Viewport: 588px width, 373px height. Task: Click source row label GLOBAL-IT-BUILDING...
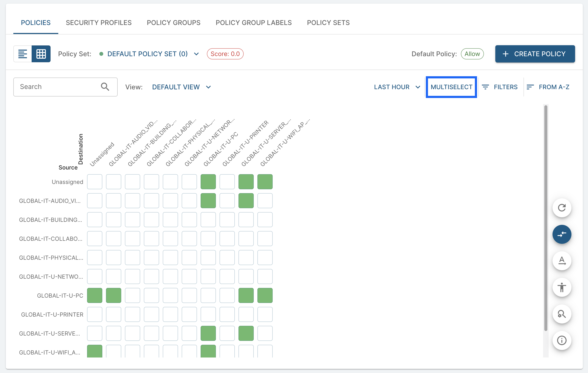coord(50,220)
